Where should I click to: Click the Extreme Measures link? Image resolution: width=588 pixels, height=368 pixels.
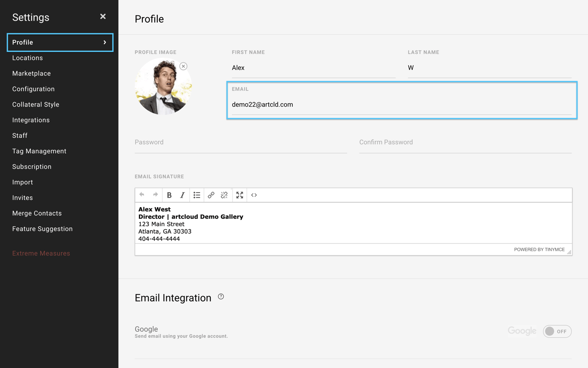point(41,253)
